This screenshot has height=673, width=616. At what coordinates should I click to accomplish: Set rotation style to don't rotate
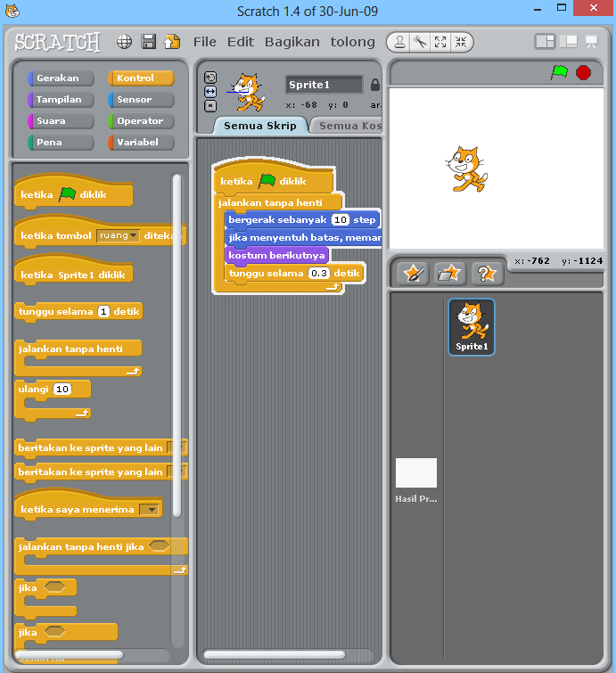point(210,106)
